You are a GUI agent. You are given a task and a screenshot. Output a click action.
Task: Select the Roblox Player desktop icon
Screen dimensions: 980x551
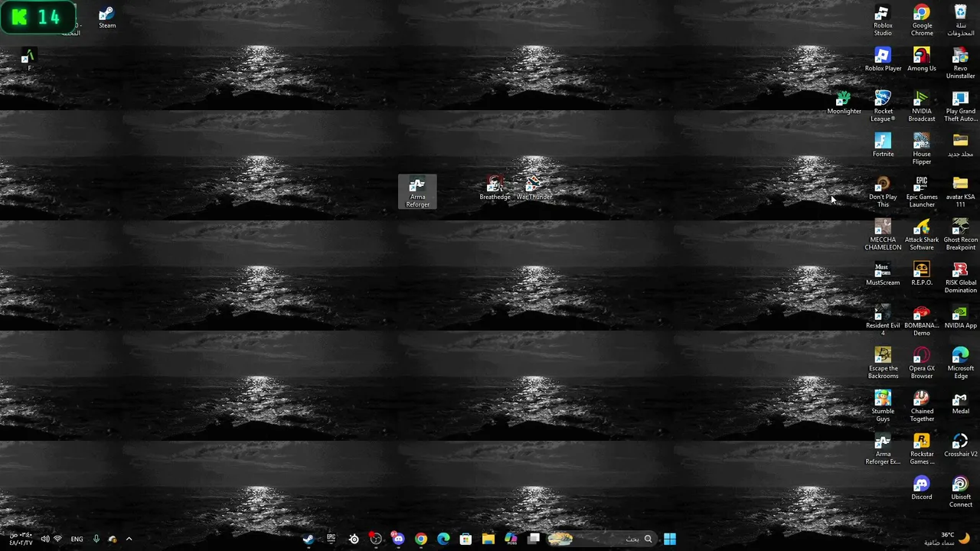coord(883,60)
